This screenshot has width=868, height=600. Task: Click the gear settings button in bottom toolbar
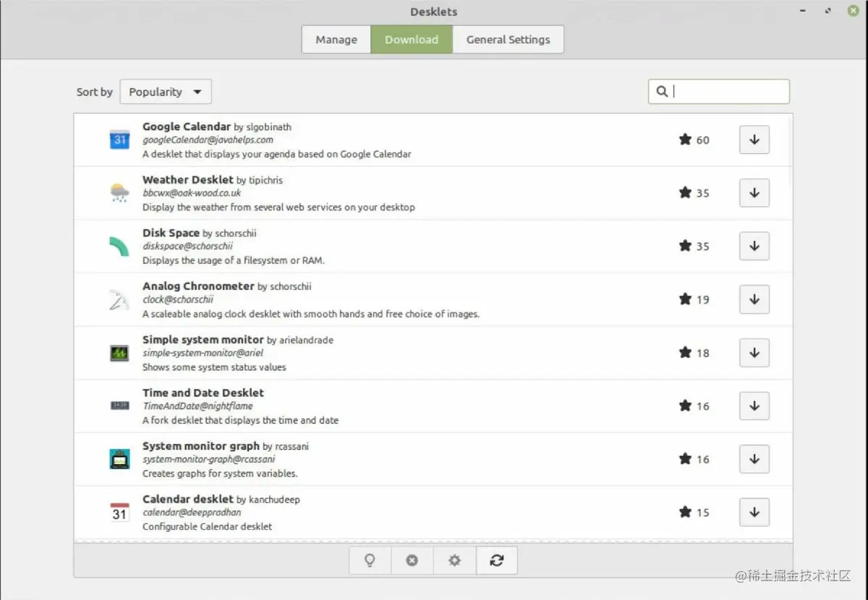pyautogui.click(x=454, y=560)
